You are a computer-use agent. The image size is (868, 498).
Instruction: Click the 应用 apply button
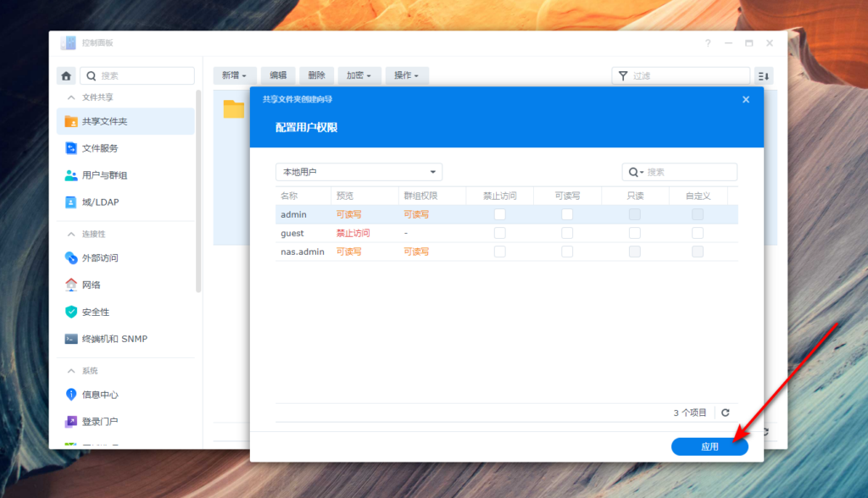click(709, 446)
